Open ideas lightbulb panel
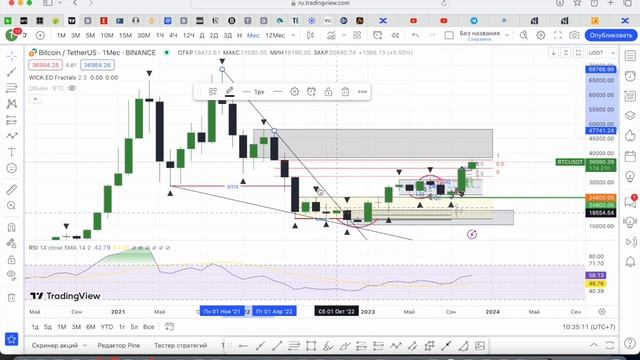 point(630,177)
